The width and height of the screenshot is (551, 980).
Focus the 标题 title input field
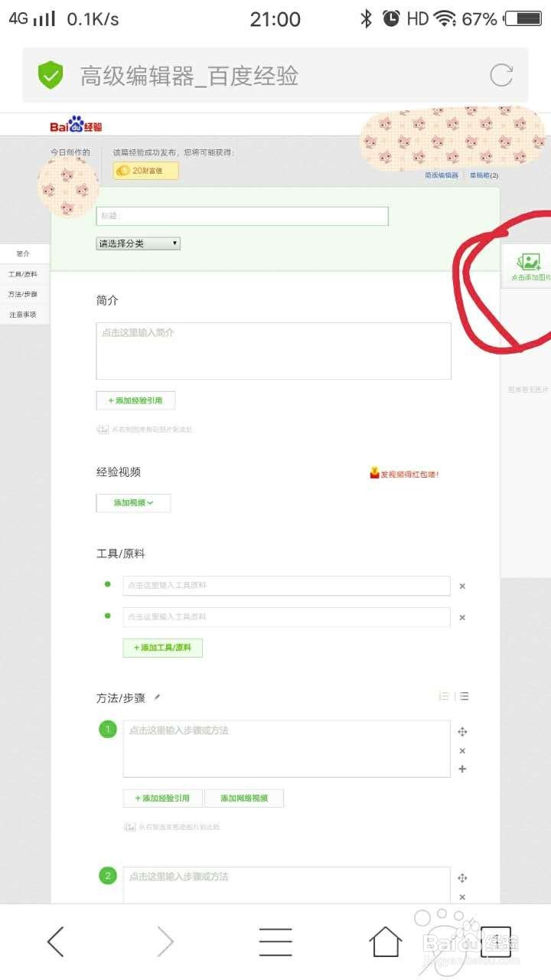click(242, 216)
